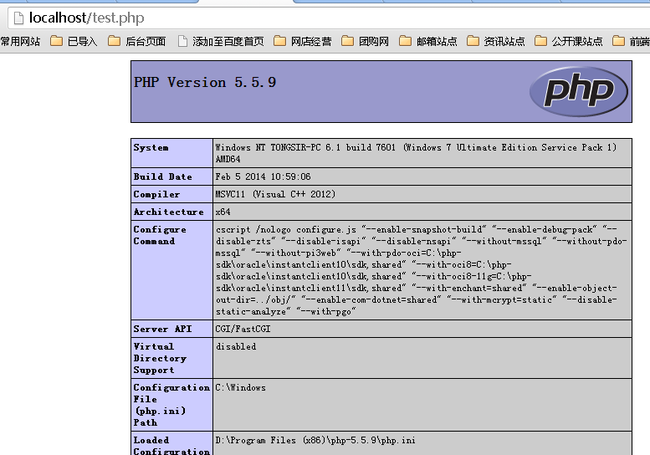Select the Build Date label
Screen dimensions: 650x455
[163, 177]
